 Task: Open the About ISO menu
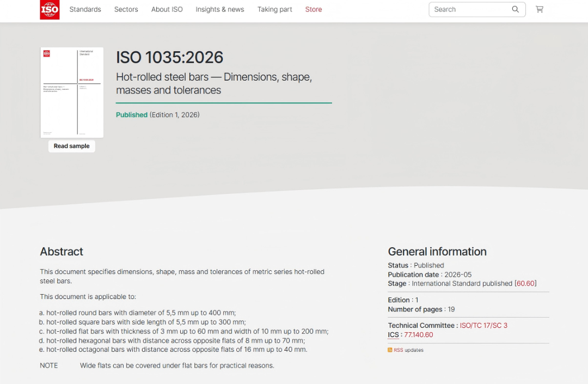pos(167,9)
